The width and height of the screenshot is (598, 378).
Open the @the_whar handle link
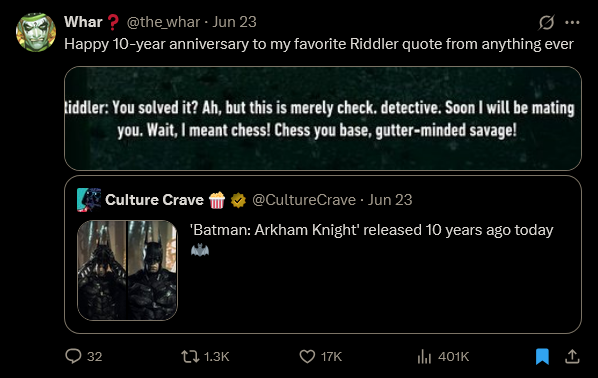(163, 22)
